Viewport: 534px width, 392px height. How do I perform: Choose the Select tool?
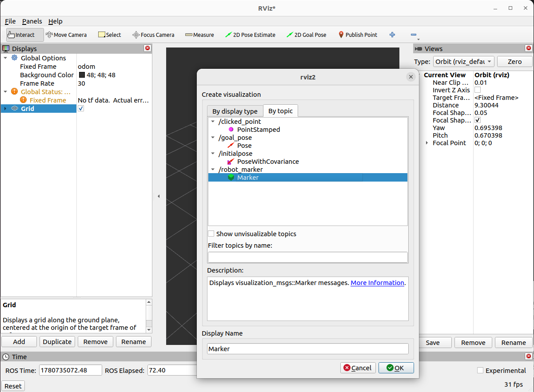110,35
